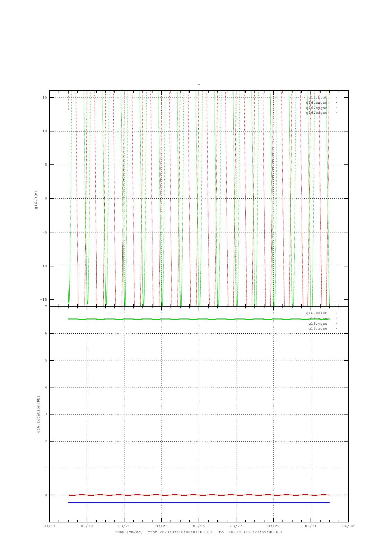Click the -15 tick label on the B axis
This screenshot has height=555, width=392.
44,300
